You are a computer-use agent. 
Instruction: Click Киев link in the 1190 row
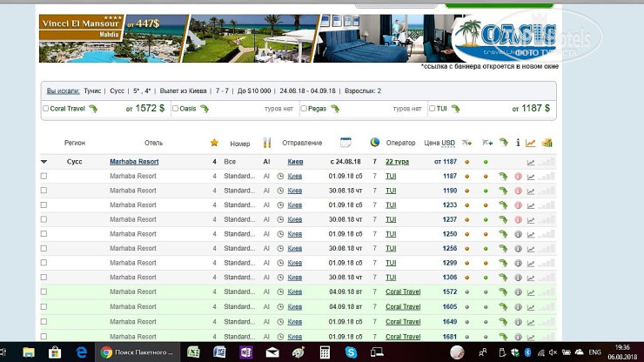(295, 191)
